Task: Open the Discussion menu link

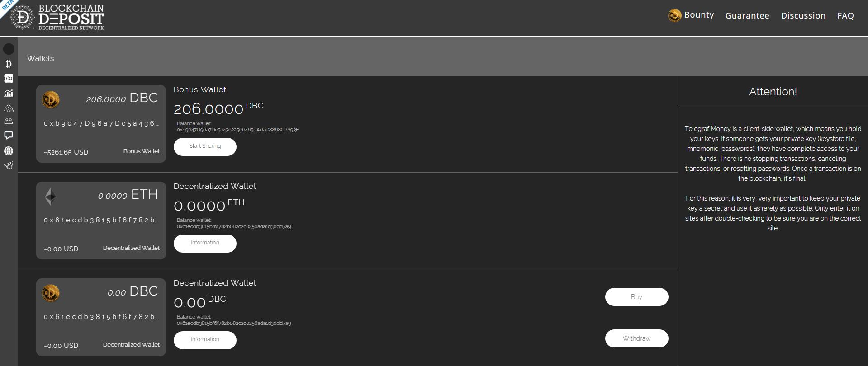Action: click(803, 16)
